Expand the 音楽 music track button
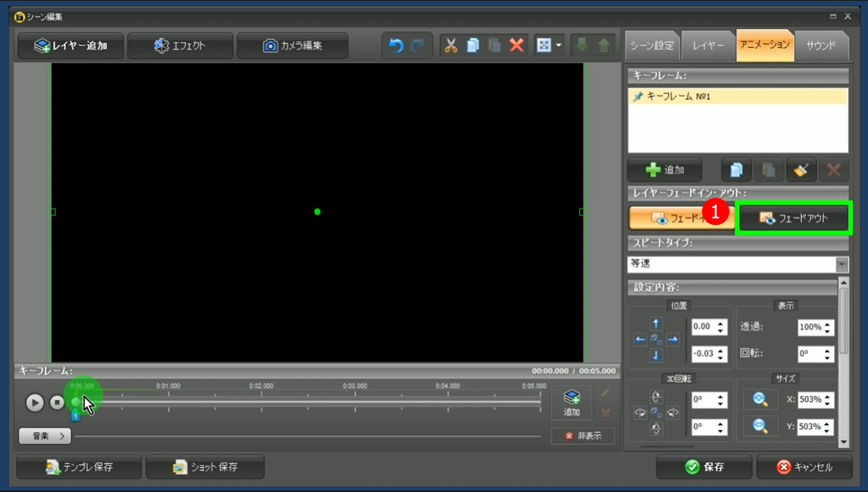 coord(45,435)
